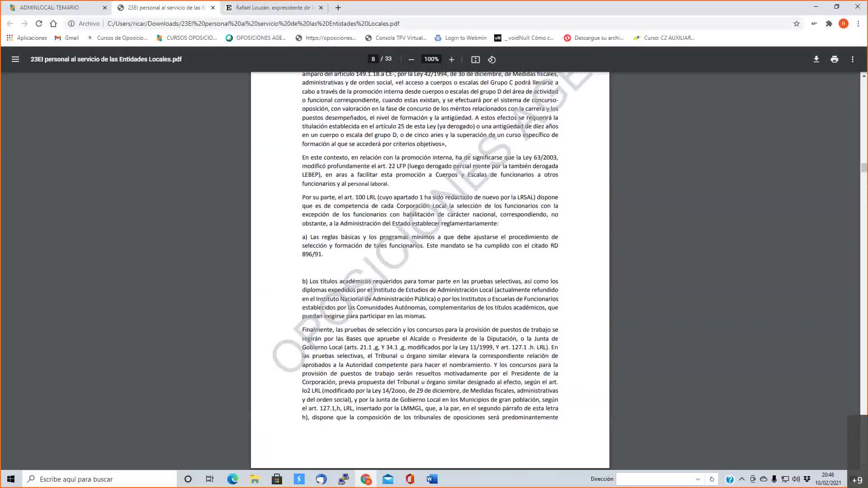Click the PDF vertical scrollbar thumb
The width and height of the screenshot is (868, 488).
tap(864, 168)
